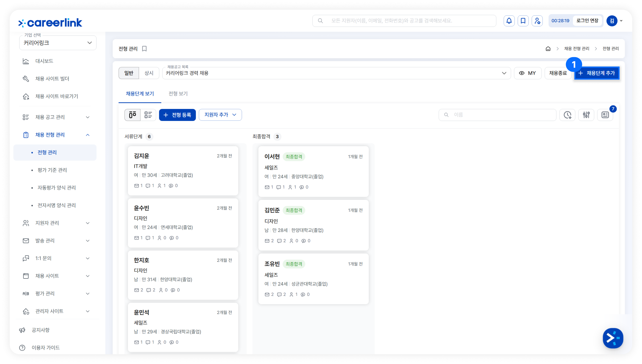This screenshot has height=364, width=642.
Task: Select 전형 관리 submenu item
Action: click(55, 152)
